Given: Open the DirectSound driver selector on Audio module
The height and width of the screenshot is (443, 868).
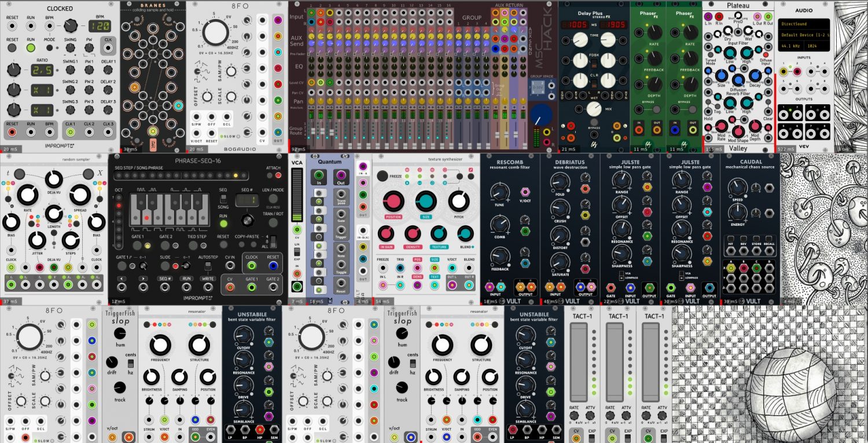Looking at the screenshot, I should tap(803, 24).
